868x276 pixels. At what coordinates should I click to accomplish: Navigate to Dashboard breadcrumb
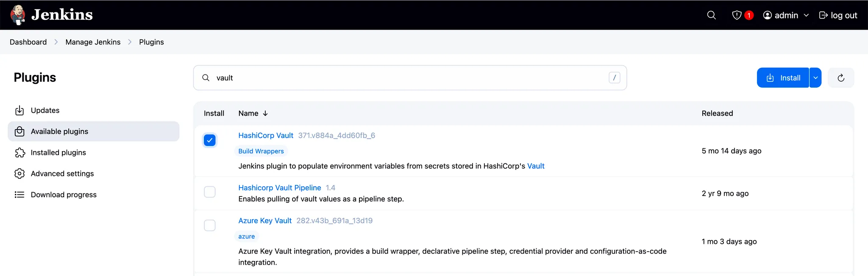[x=28, y=42]
